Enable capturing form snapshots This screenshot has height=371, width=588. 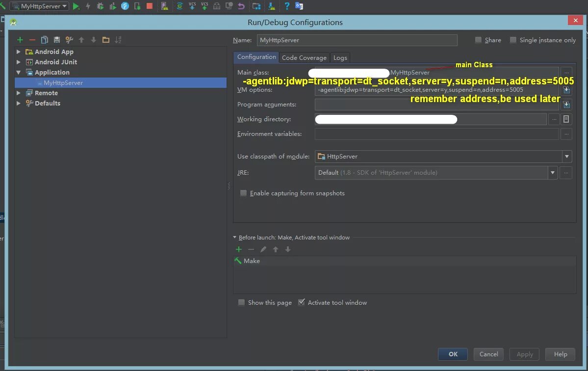tap(243, 193)
